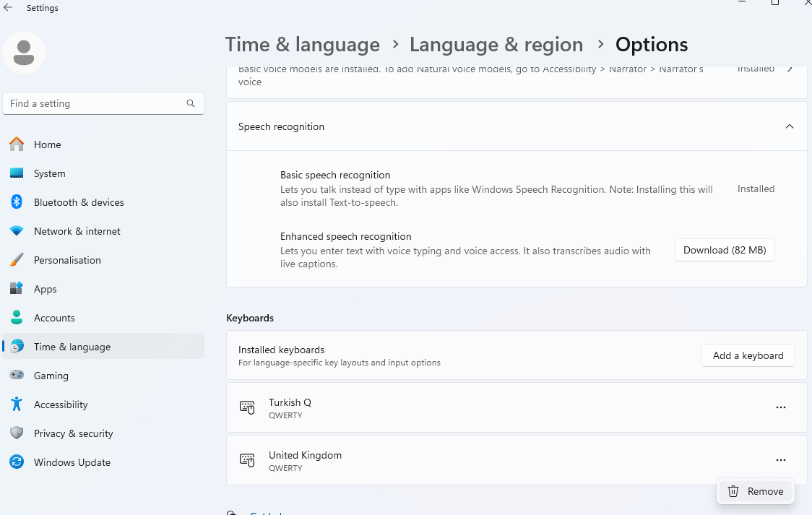
Task: Click the Enhanced speech recognition heading
Action: point(345,236)
